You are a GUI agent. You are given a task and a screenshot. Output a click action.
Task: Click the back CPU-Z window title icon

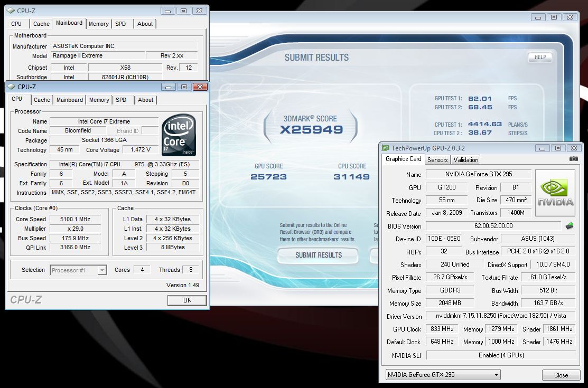point(11,11)
